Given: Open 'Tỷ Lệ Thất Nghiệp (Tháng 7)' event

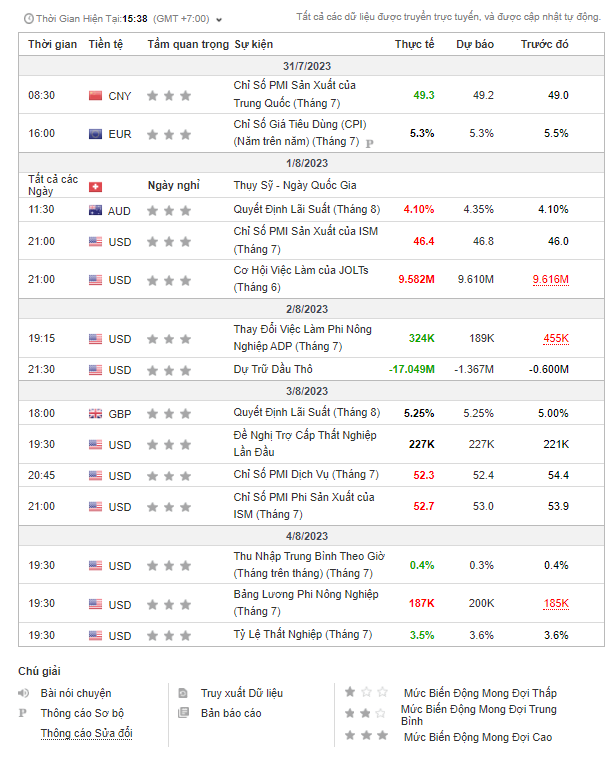Looking at the screenshot, I should (302, 635).
